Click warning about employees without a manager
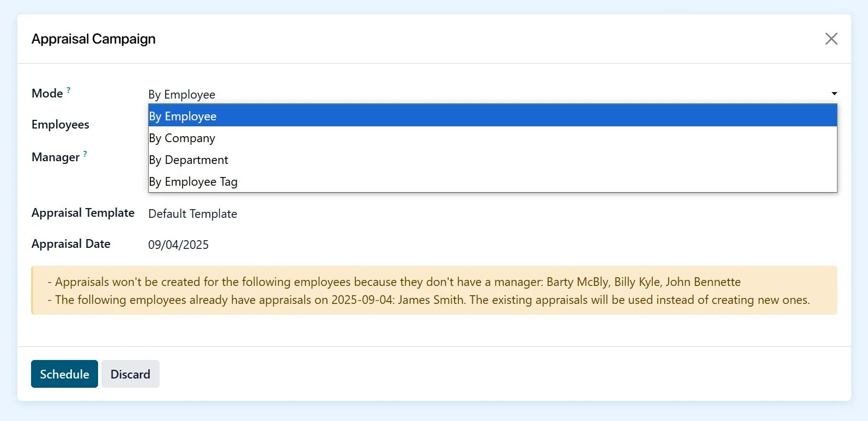The height and width of the screenshot is (421, 868). (x=394, y=282)
